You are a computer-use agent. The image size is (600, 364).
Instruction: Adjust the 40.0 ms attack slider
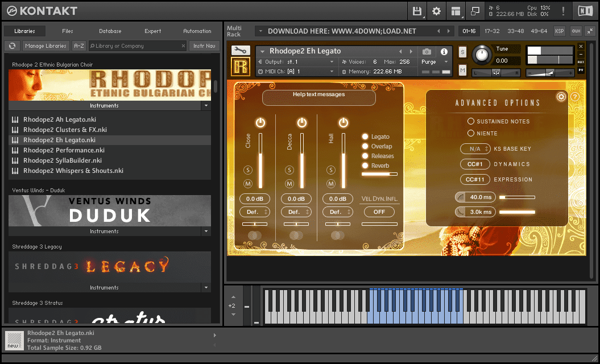(517, 197)
